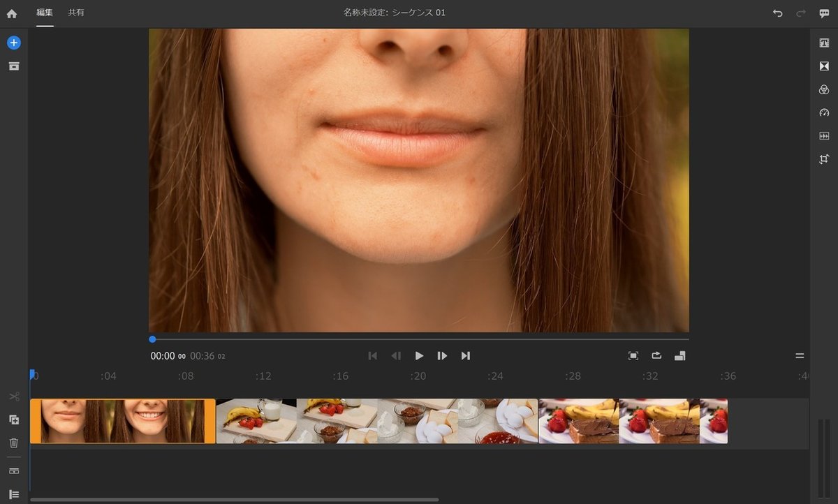Image resolution: width=838 pixels, height=504 pixels.
Task: Jump to the previous edit point
Action: 373,356
